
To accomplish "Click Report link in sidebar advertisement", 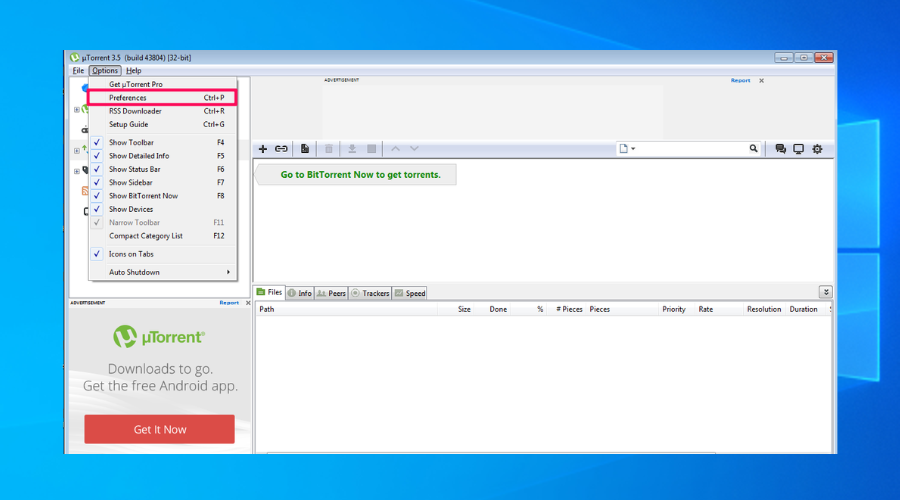I will click(x=229, y=303).
